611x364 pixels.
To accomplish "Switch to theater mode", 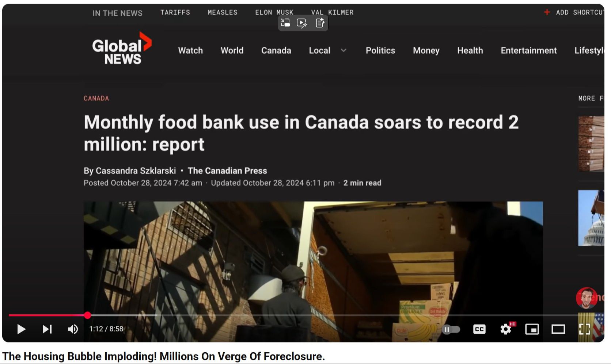I will [558, 329].
